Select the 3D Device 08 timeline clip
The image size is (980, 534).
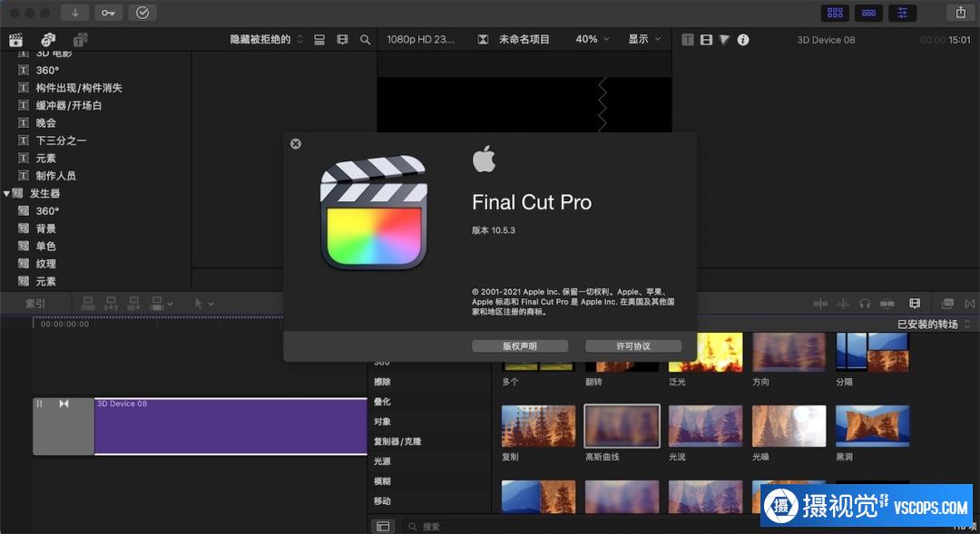(230, 427)
